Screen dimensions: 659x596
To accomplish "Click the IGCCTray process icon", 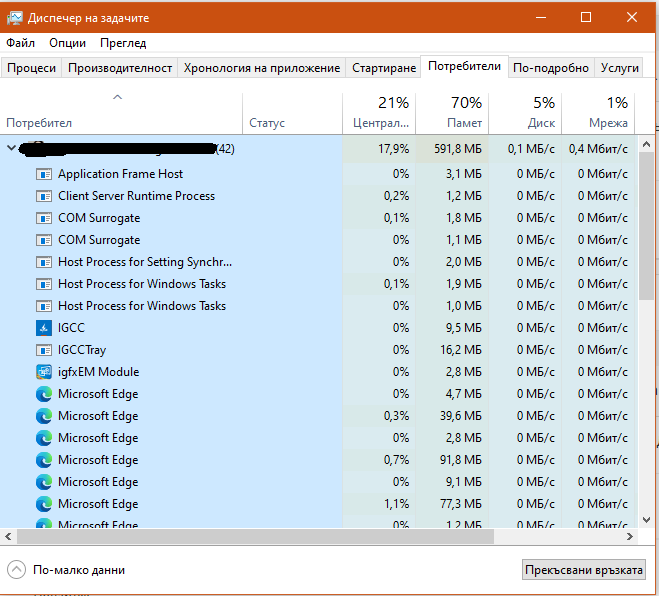I will point(44,350).
